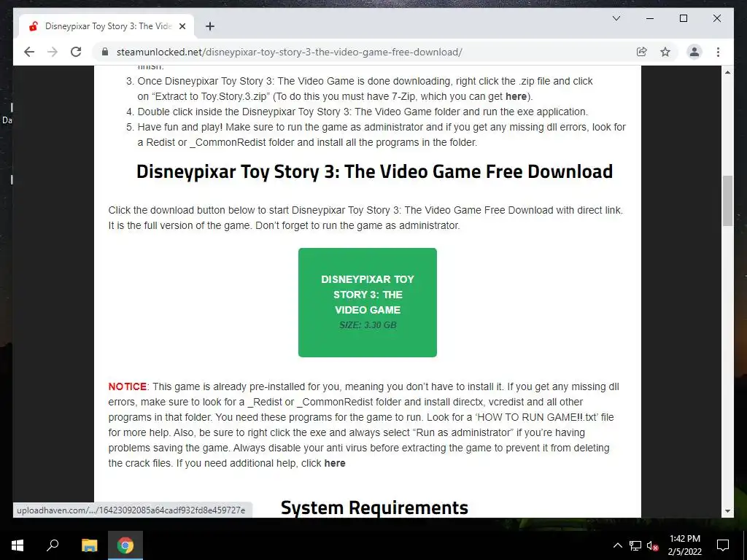Click the scrollbar up arrow
This screenshot has height=560, width=747.
pyautogui.click(x=727, y=72)
